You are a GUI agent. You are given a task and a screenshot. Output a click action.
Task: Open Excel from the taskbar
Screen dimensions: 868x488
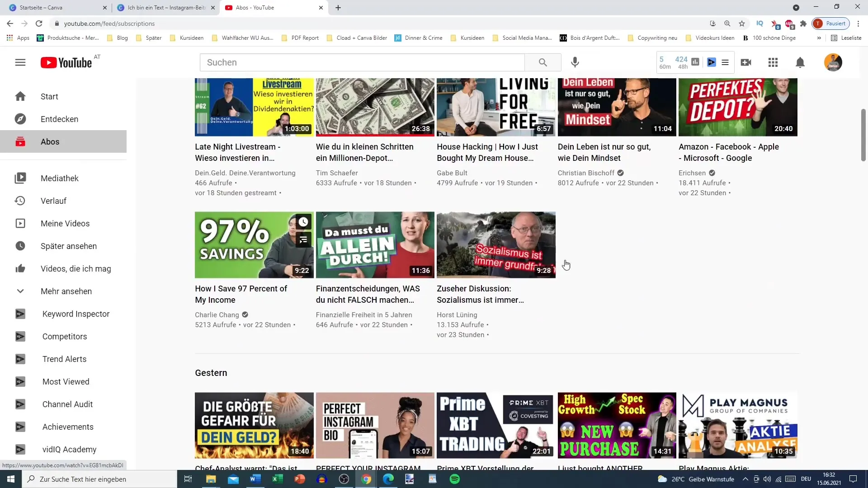pos(278,479)
